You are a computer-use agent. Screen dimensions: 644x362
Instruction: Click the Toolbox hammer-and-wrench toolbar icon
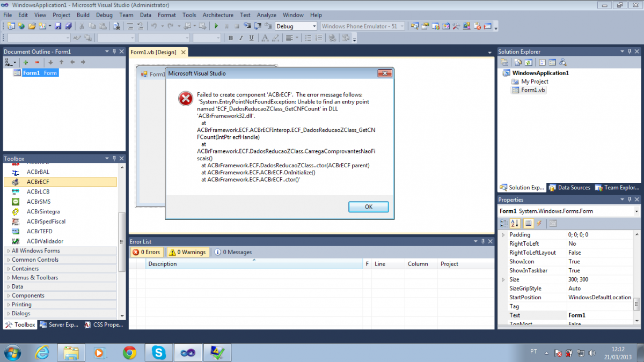point(456,26)
